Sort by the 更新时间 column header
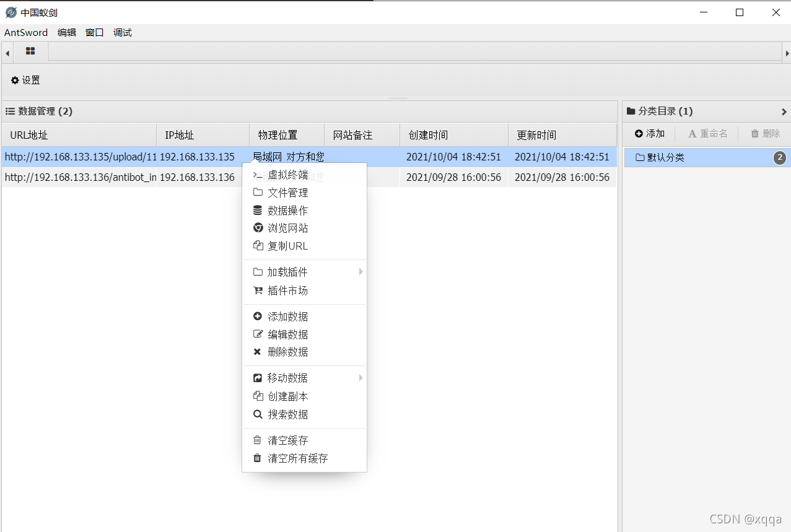 coord(562,135)
